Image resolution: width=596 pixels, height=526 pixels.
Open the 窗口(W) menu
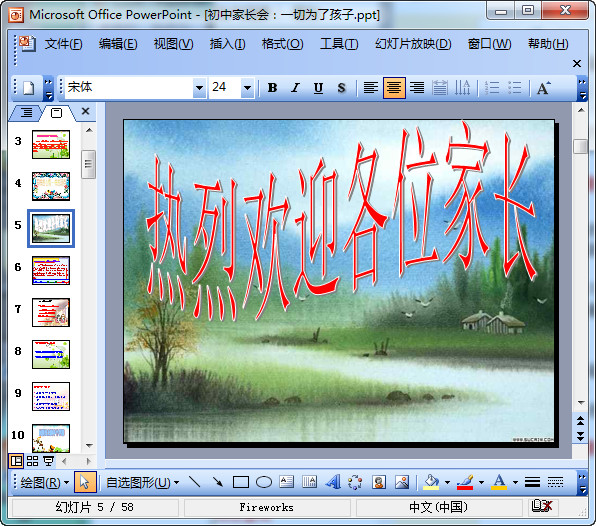click(x=490, y=44)
